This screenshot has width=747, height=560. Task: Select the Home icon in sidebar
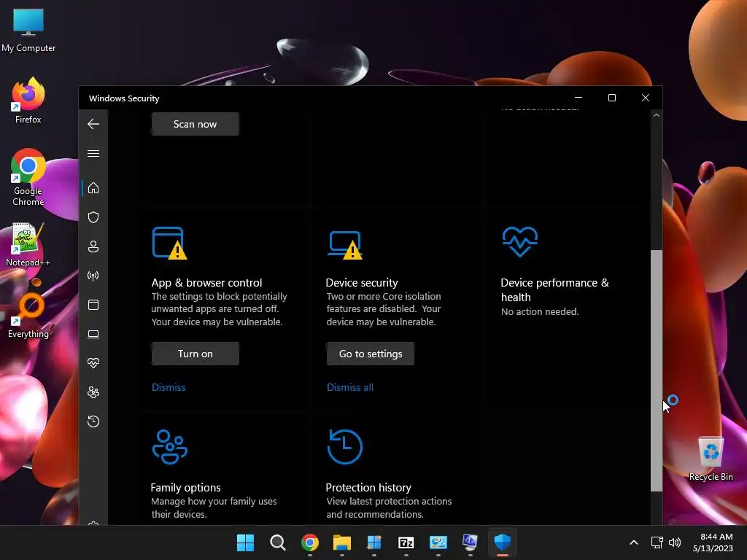(93, 188)
